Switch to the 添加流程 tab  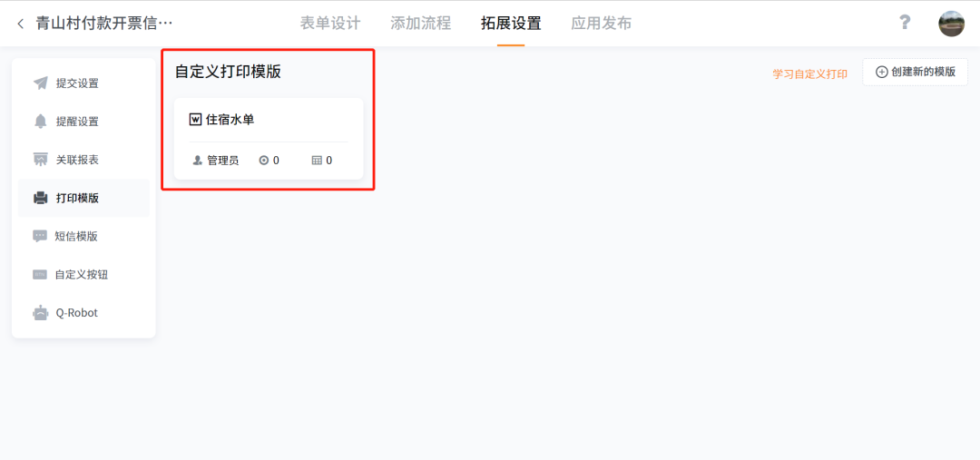coord(421,24)
